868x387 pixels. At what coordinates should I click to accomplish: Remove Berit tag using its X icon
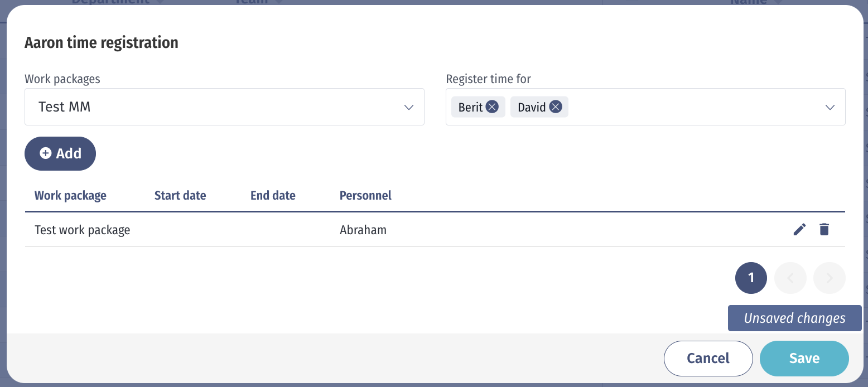coord(492,107)
